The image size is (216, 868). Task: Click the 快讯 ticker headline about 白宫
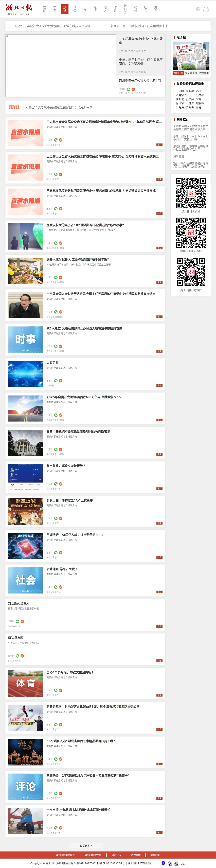[60, 107]
